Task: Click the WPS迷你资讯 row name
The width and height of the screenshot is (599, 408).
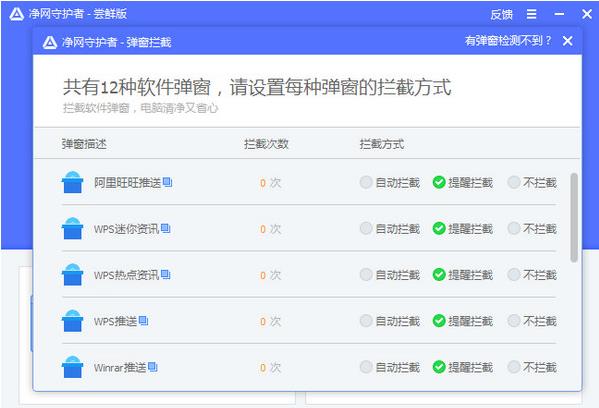Action: pyautogui.click(x=127, y=229)
